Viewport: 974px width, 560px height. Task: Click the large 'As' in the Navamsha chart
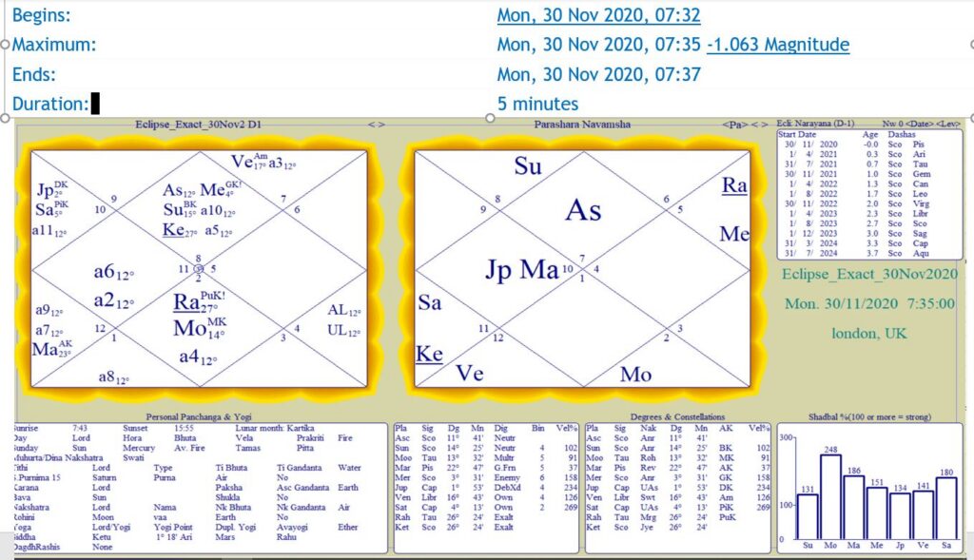[583, 210]
